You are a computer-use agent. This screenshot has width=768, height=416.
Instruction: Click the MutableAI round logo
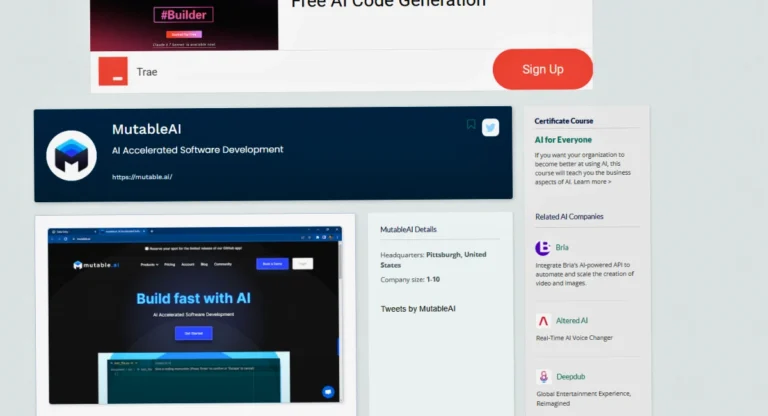[x=72, y=156]
